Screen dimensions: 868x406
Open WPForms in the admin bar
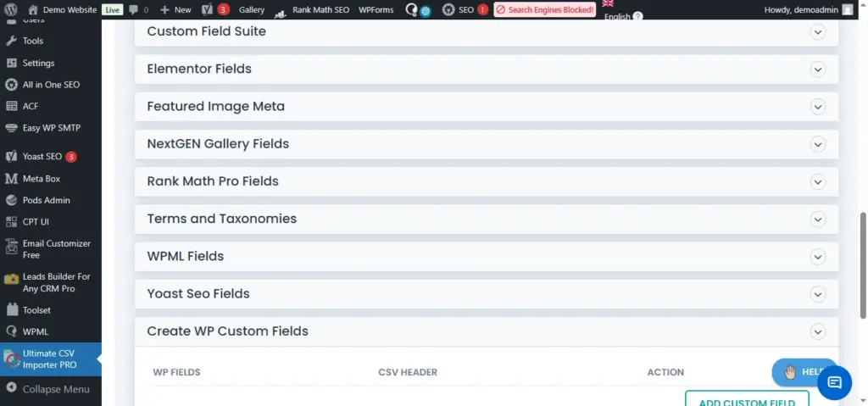click(x=376, y=9)
